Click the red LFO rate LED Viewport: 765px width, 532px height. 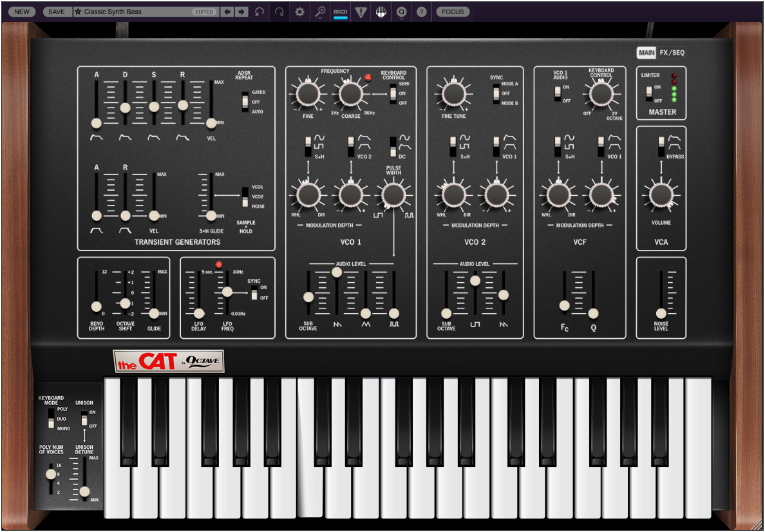(x=218, y=265)
